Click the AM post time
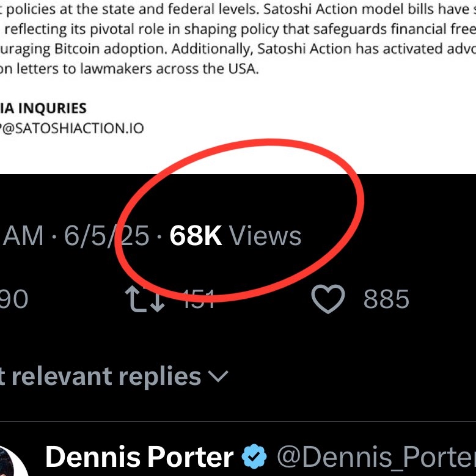The width and height of the screenshot is (476, 476). (x=23, y=236)
